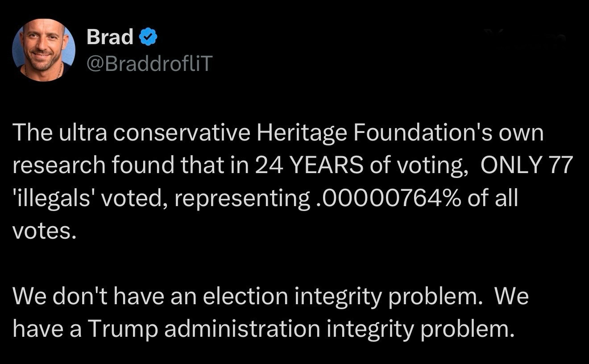Open Brad's profile picture
The image size is (589, 364).
point(44,50)
